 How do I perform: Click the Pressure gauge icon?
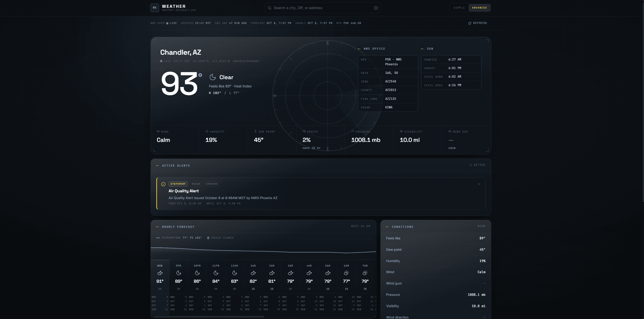click(x=353, y=131)
